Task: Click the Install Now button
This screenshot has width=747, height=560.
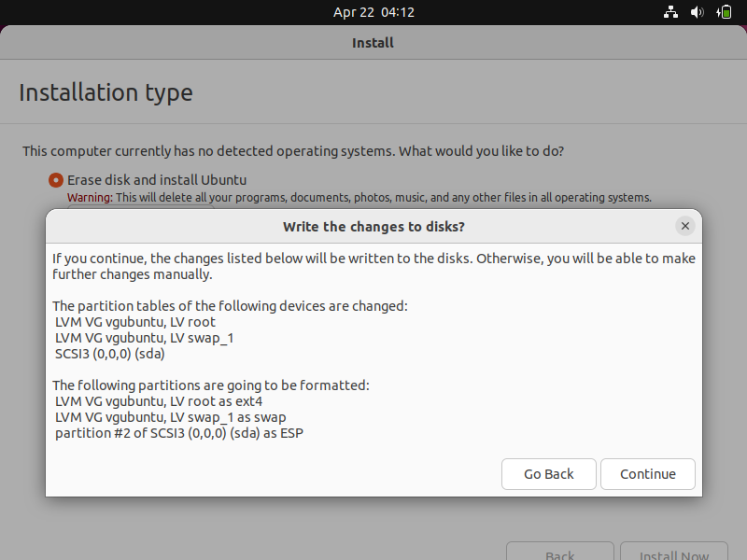Action: coord(673,552)
